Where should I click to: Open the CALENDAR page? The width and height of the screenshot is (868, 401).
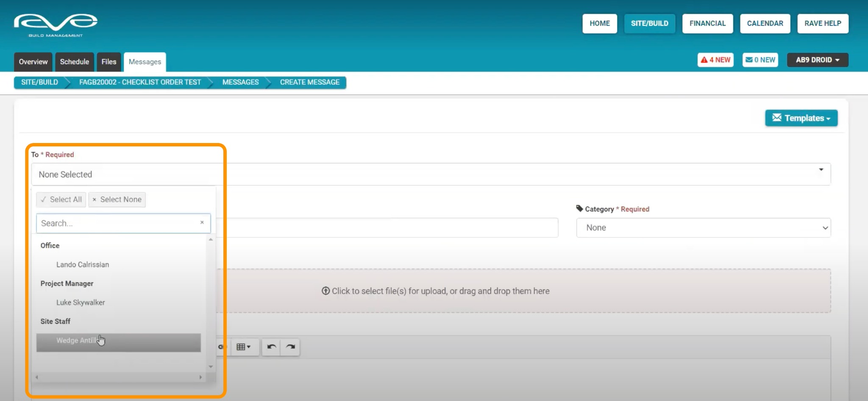tap(765, 23)
